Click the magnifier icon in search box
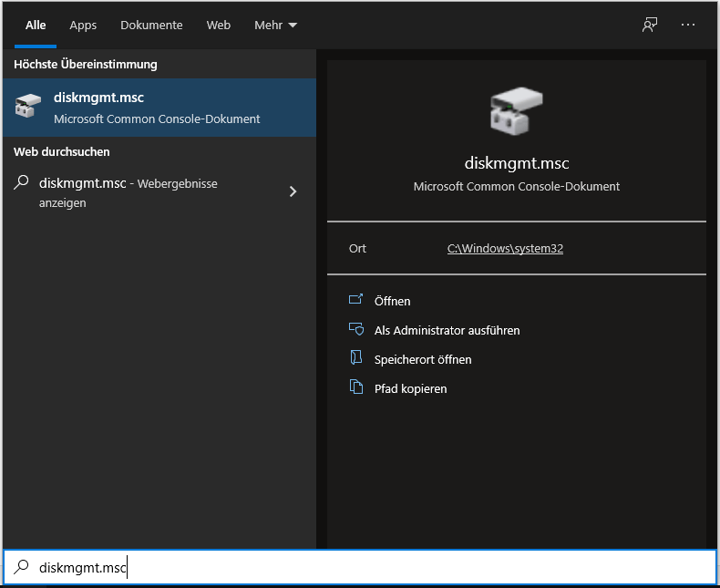720x588 pixels. 22,568
